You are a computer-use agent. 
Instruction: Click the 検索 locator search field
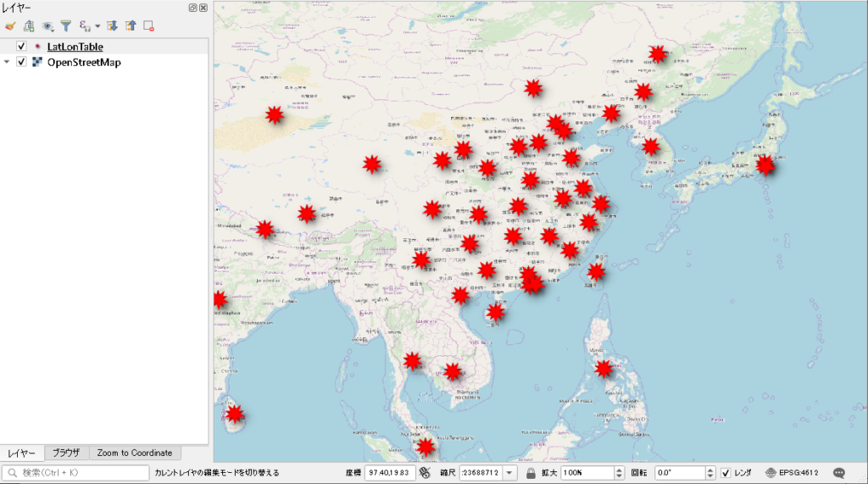pyautogui.click(x=76, y=472)
